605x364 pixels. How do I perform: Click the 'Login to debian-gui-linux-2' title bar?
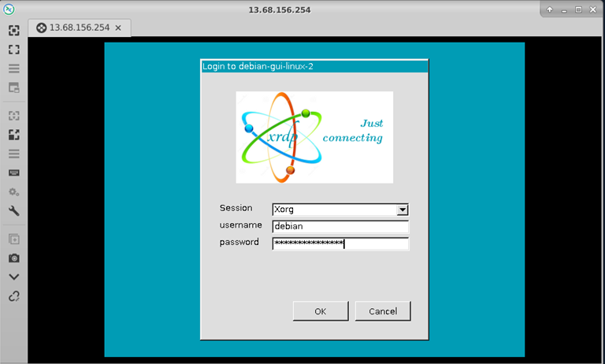tap(314, 66)
